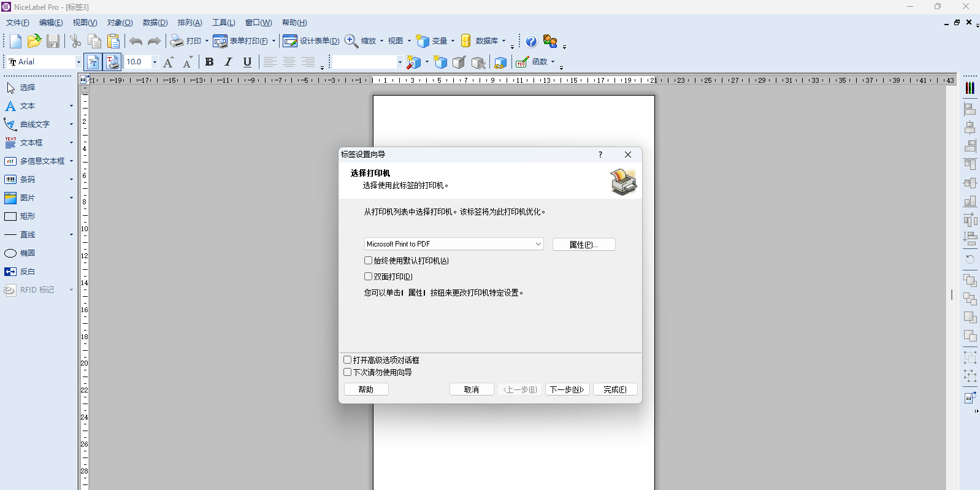The image size is (980, 490).
Task: Enable 打开高级选项对话框 checkbox
Action: click(x=348, y=360)
